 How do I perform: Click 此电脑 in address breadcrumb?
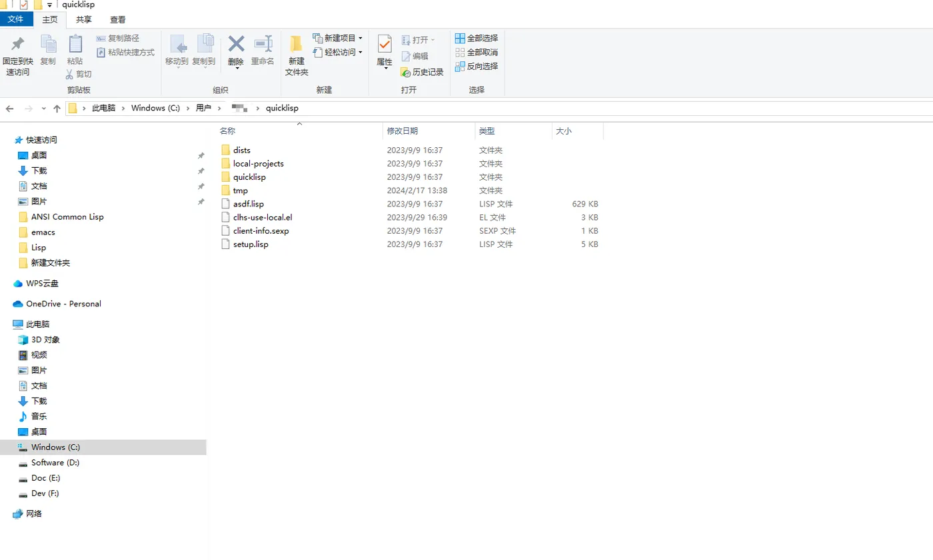click(x=103, y=108)
